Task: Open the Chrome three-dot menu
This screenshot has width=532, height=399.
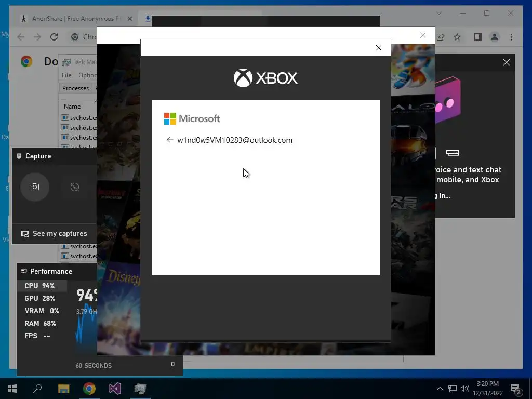Action: click(x=511, y=37)
